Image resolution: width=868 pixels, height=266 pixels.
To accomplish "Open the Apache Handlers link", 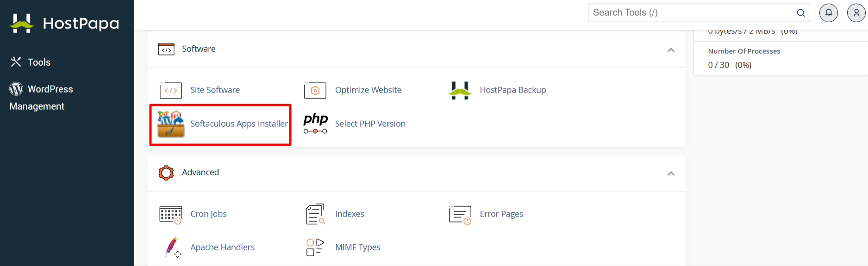I will click(x=223, y=247).
